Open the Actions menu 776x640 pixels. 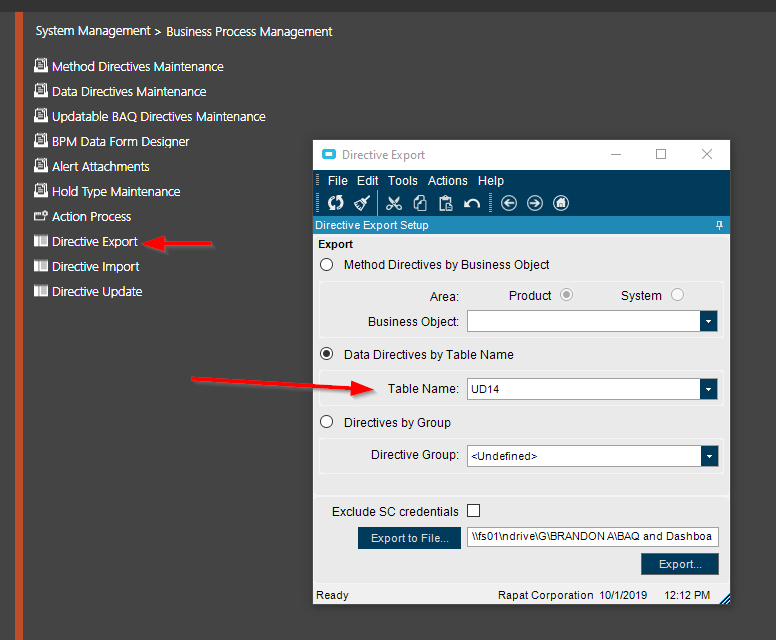pyautogui.click(x=447, y=181)
